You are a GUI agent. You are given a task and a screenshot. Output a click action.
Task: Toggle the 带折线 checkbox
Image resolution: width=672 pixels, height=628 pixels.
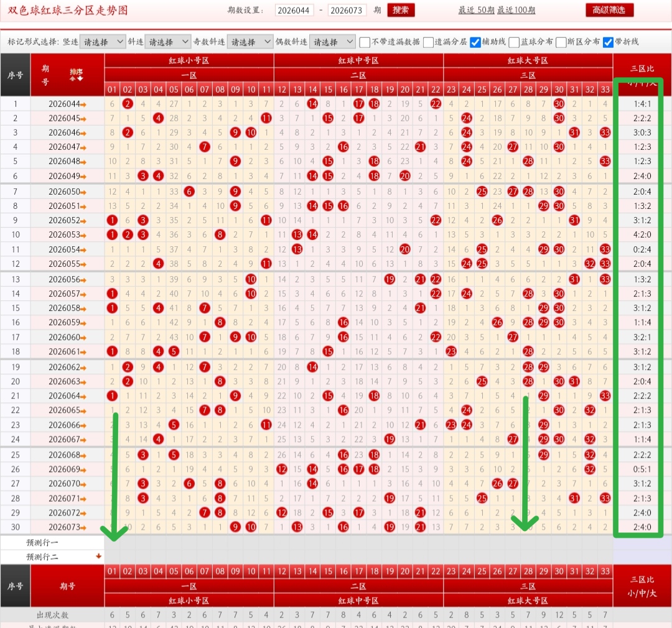tap(608, 42)
